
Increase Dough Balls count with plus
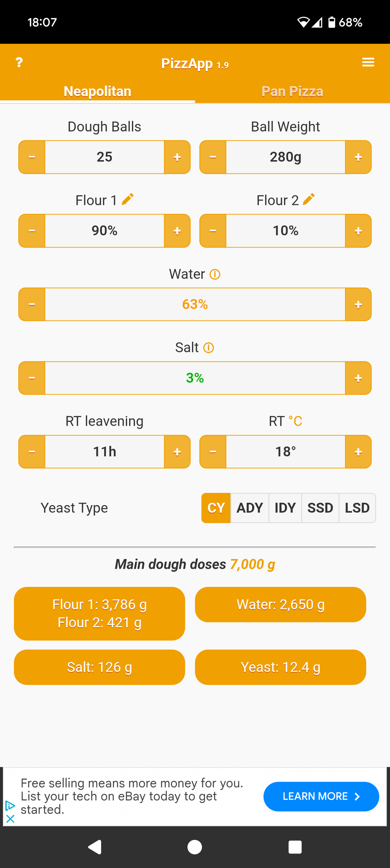[x=177, y=157]
